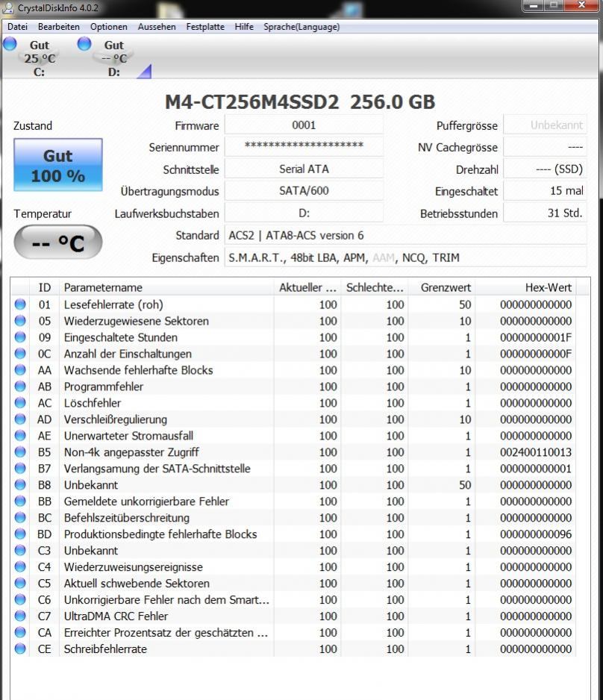603x700 pixels.
Task: Open the Datei menu
Action: (x=17, y=27)
